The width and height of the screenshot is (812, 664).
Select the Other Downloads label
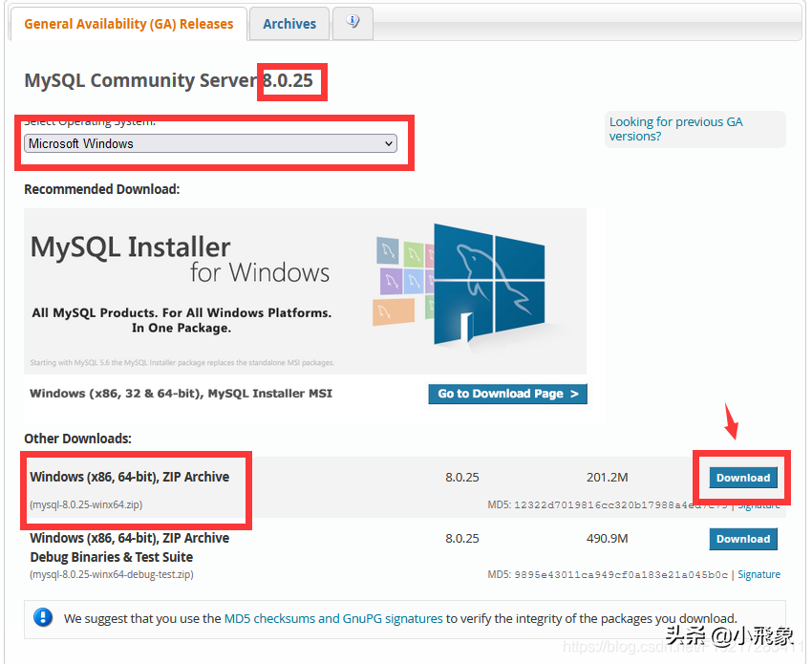click(77, 439)
